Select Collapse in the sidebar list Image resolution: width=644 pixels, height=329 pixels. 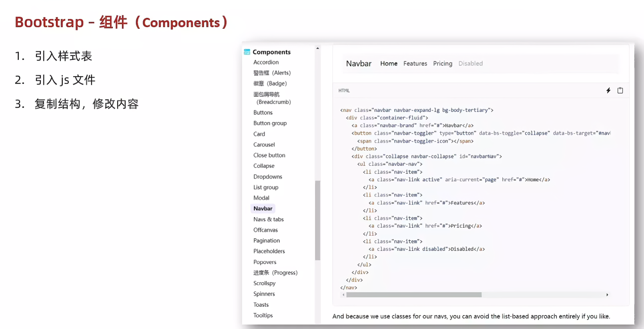(264, 166)
